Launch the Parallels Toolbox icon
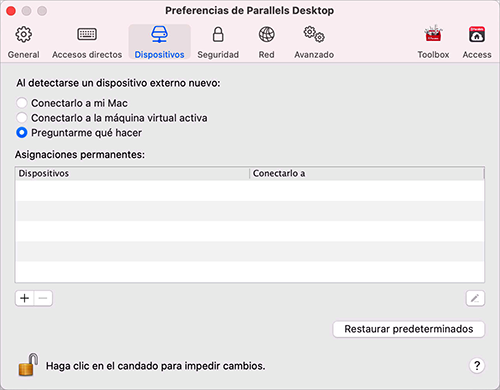This screenshot has width=500, height=390. (x=433, y=34)
